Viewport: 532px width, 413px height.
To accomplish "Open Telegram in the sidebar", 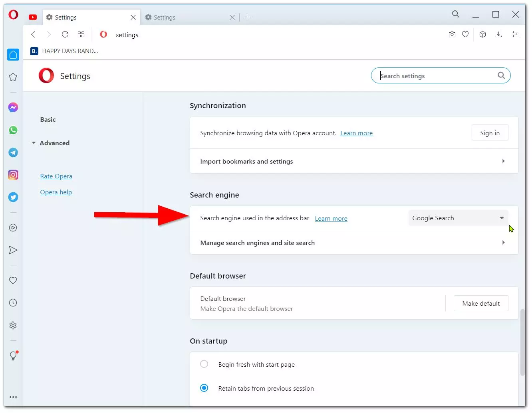I will pyautogui.click(x=13, y=152).
